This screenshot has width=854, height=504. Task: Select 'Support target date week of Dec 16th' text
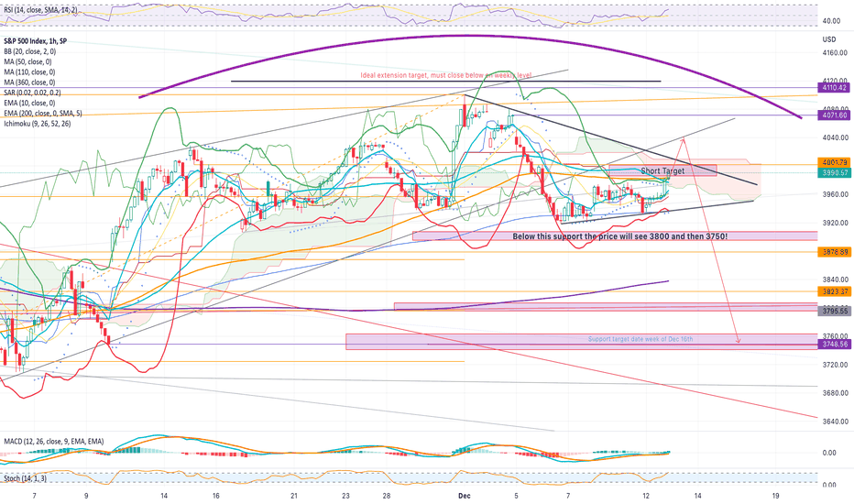[x=640, y=339]
